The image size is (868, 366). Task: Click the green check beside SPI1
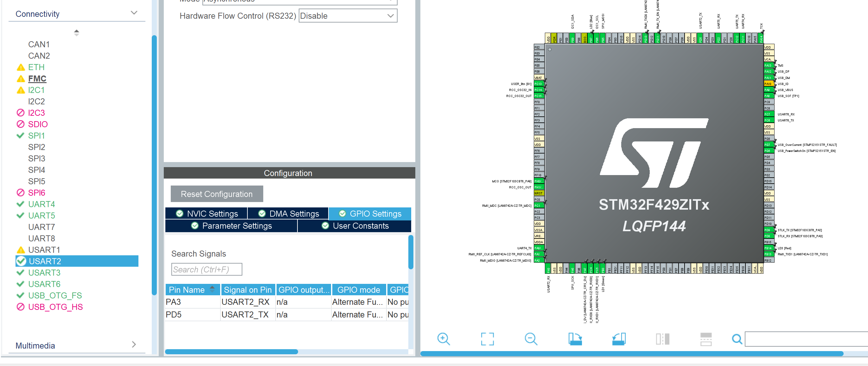(21, 136)
